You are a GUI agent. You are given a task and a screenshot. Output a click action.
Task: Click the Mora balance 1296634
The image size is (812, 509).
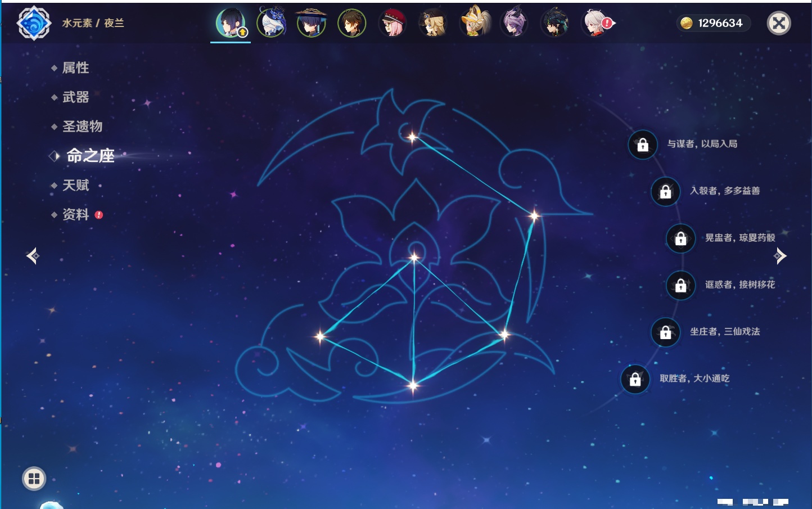click(713, 23)
